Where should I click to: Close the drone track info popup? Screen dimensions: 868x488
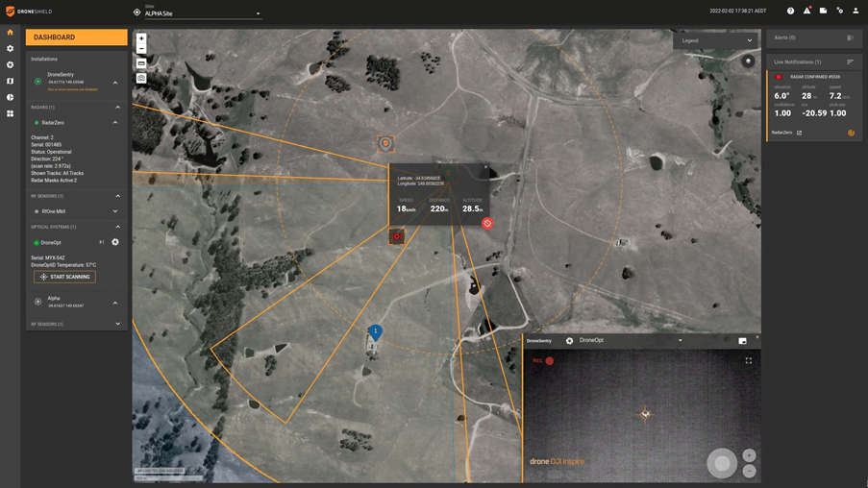click(486, 166)
